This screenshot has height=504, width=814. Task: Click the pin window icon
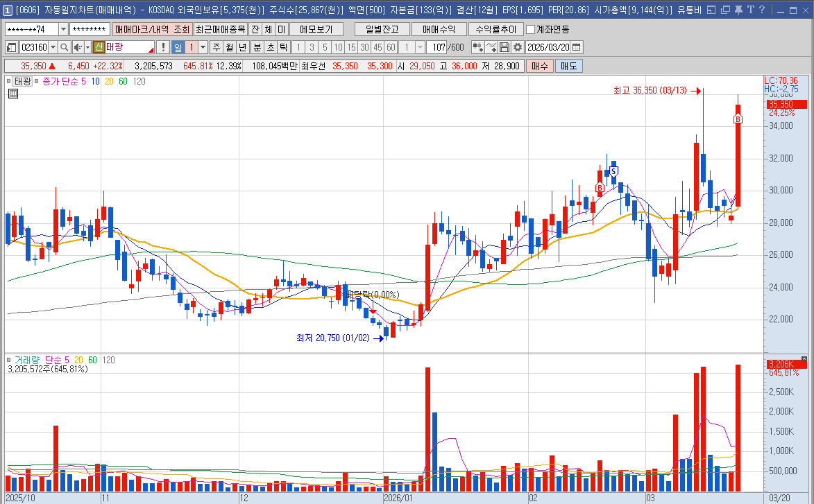click(738, 10)
